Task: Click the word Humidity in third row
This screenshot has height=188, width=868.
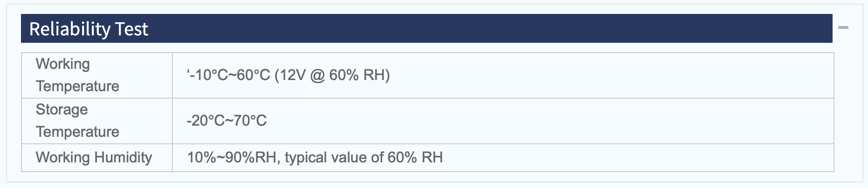Action: [x=123, y=157]
